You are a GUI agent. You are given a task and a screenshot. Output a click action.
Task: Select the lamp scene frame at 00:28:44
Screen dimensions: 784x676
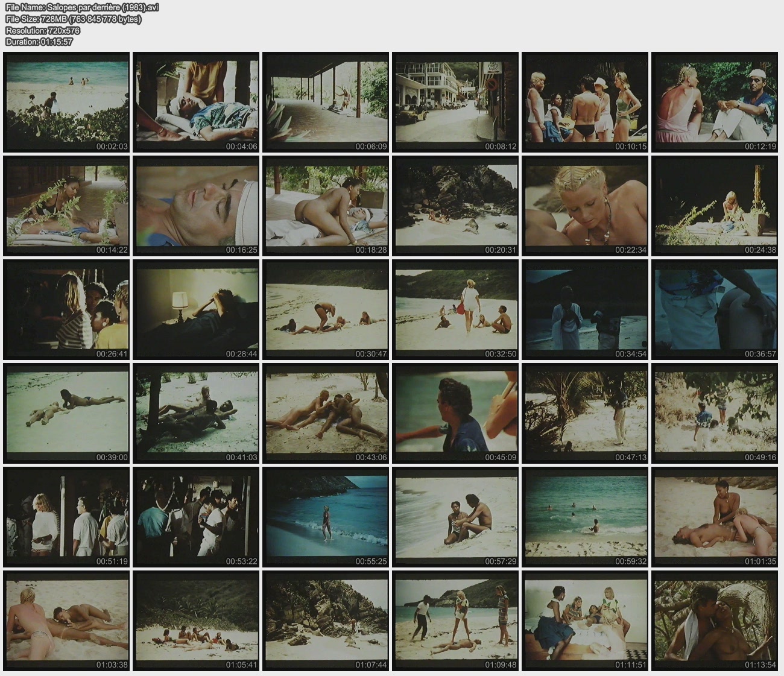pyautogui.click(x=196, y=309)
